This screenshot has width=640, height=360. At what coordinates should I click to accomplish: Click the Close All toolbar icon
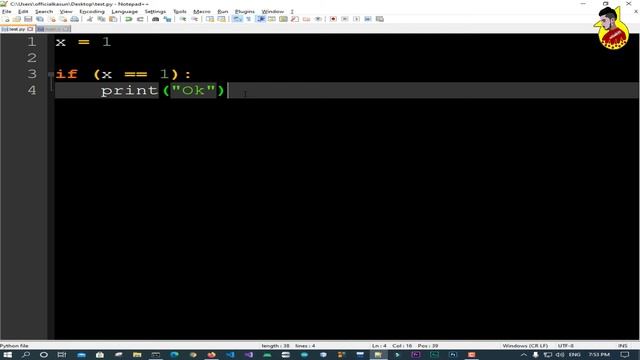tap(63, 19)
